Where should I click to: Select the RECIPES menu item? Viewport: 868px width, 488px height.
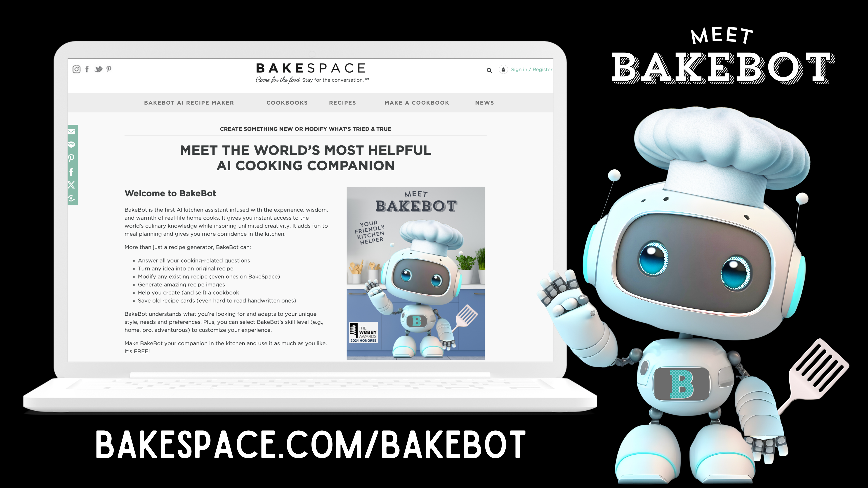[x=342, y=103]
